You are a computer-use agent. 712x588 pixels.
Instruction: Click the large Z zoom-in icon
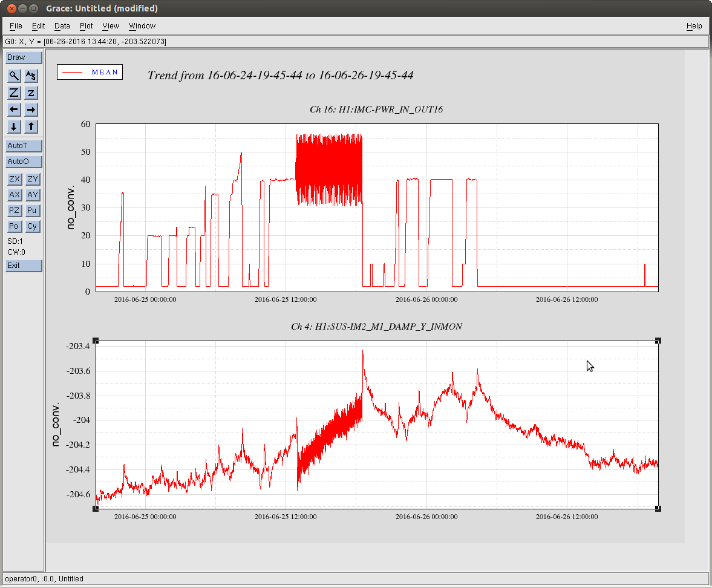(x=14, y=93)
